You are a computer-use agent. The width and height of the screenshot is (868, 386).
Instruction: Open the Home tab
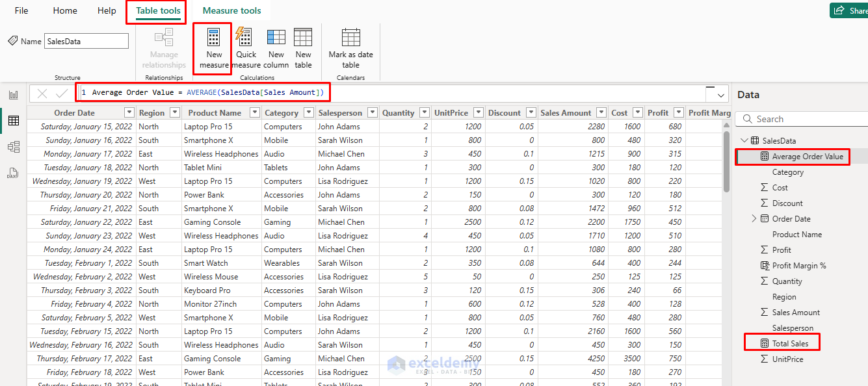pyautogui.click(x=65, y=10)
